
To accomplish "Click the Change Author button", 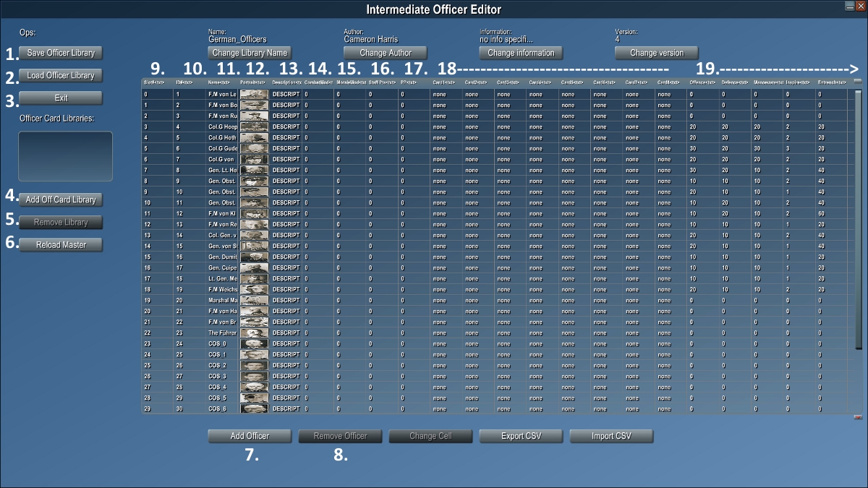I will point(385,53).
